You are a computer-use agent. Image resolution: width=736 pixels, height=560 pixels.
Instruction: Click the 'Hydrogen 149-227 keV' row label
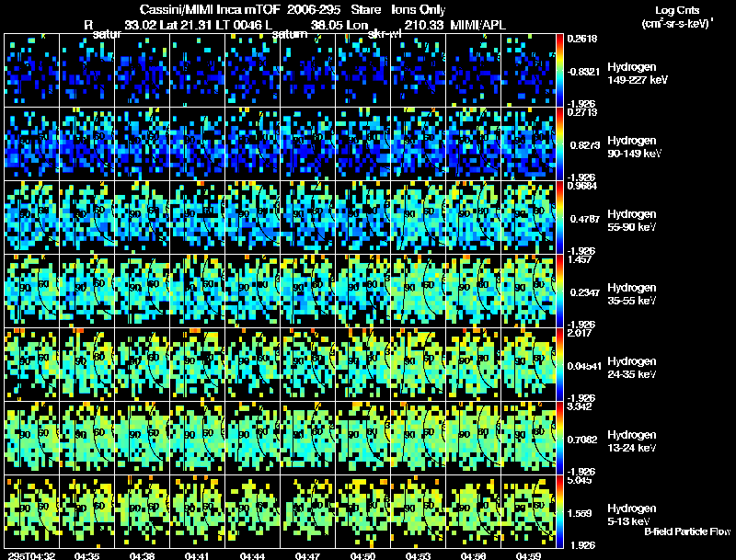pyautogui.click(x=638, y=74)
